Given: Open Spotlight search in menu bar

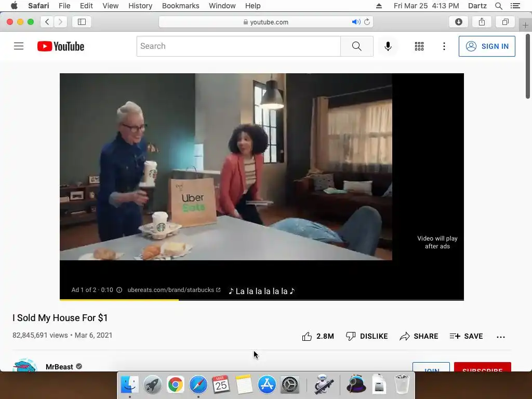Looking at the screenshot, I should [498, 6].
